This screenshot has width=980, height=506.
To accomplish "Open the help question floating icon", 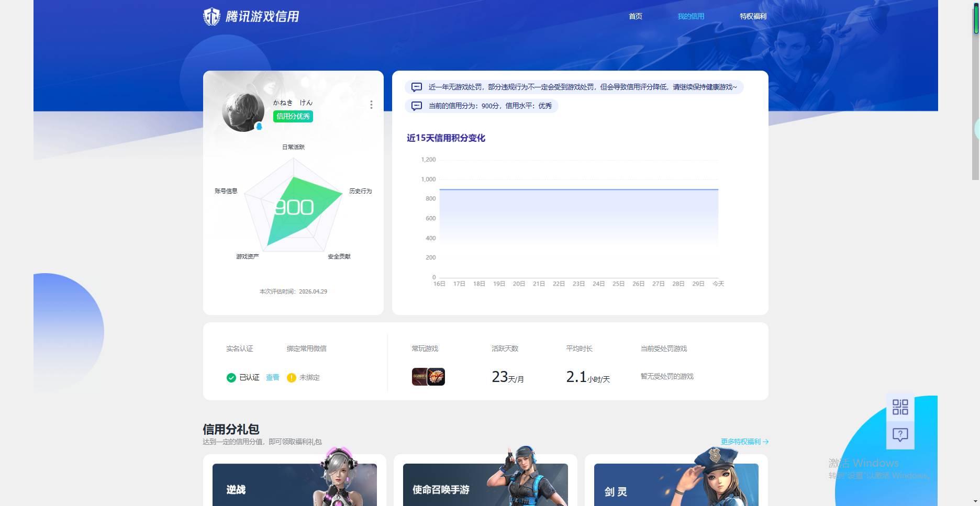I will tap(900, 435).
